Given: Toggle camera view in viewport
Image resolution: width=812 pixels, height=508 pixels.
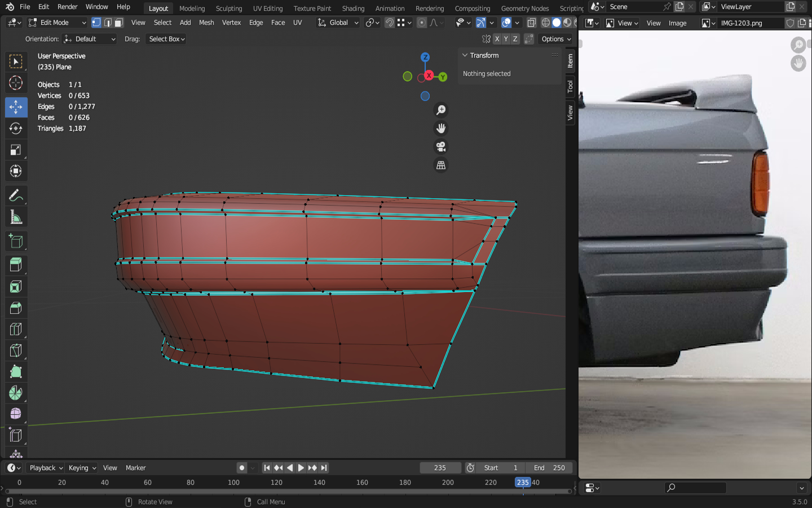Looking at the screenshot, I should [441, 147].
